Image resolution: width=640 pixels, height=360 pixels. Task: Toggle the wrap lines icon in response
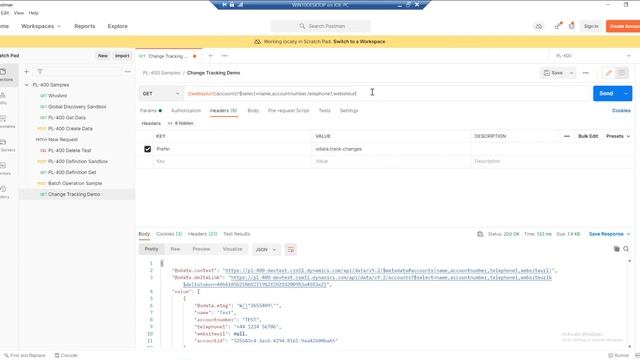291,249
